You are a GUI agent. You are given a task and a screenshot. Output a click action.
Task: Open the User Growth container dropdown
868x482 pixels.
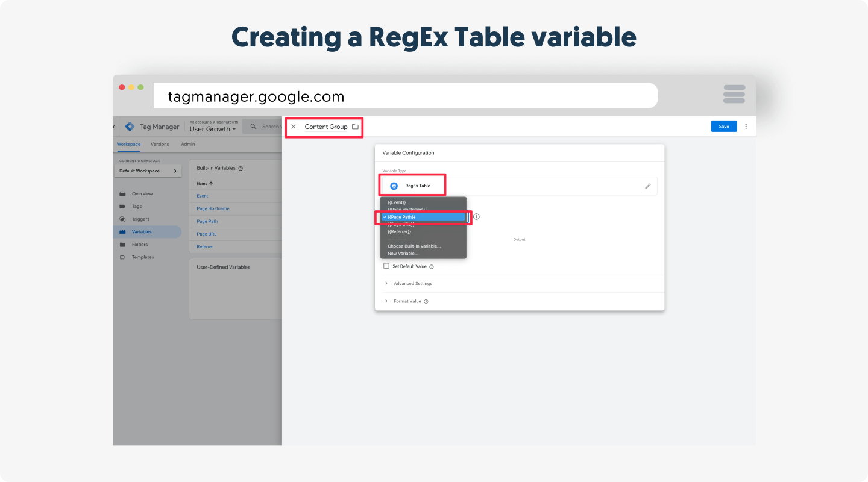click(213, 129)
